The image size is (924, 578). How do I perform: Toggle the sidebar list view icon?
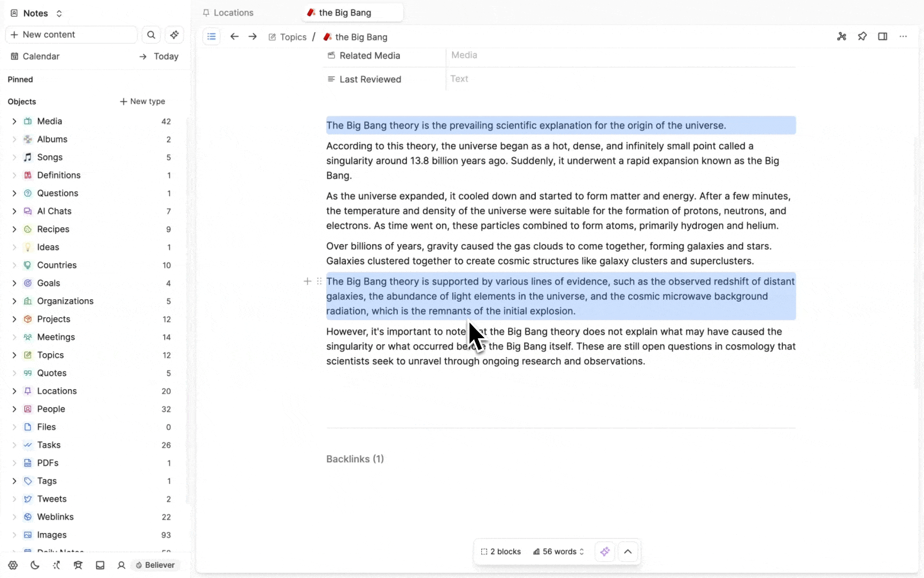click(x=212, y=36)
